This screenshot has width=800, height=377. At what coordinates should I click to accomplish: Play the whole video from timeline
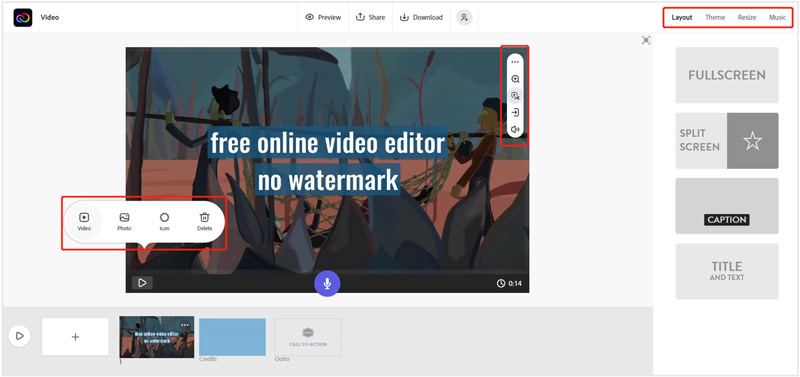click(19, 336)
